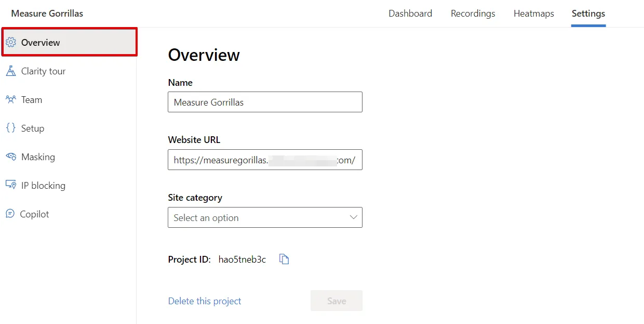The height and width of the screenshot is (324, 644).
Task: Click the Copilot chat icon
Action: (10, 214)
